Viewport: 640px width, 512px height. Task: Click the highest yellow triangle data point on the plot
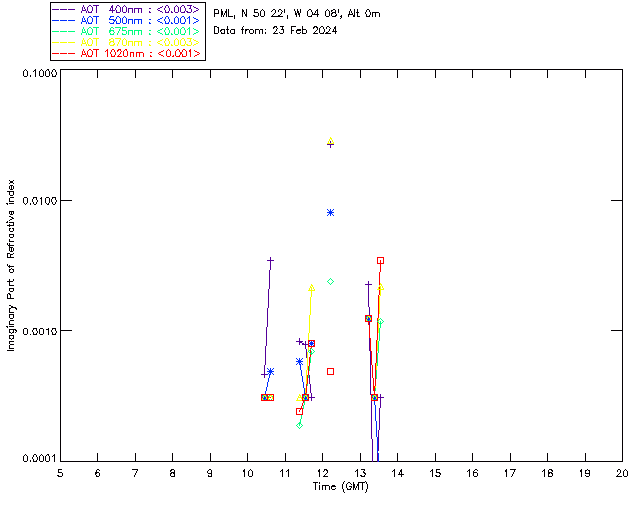click(331, 141)
